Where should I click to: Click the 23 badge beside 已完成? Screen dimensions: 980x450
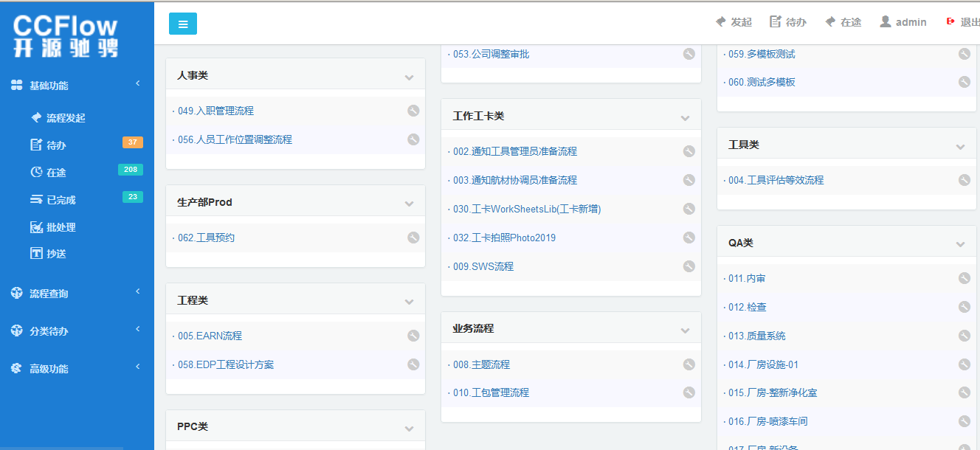coord(133,197)
